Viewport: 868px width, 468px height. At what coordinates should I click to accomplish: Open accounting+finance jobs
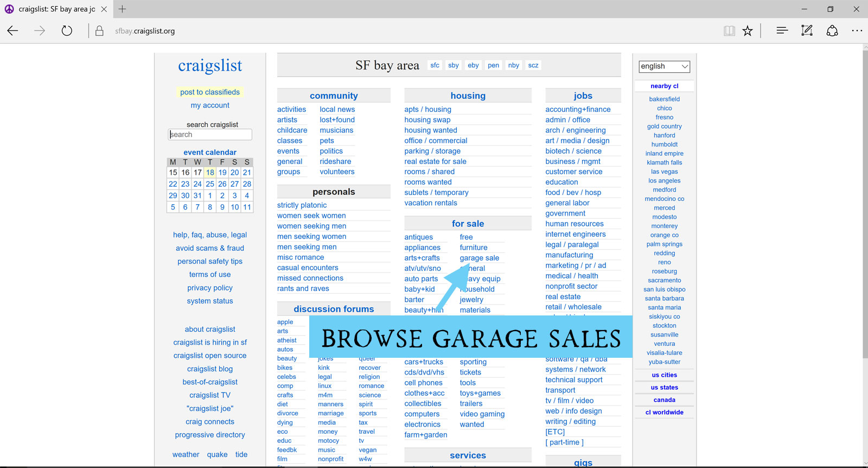click(578, 109)
